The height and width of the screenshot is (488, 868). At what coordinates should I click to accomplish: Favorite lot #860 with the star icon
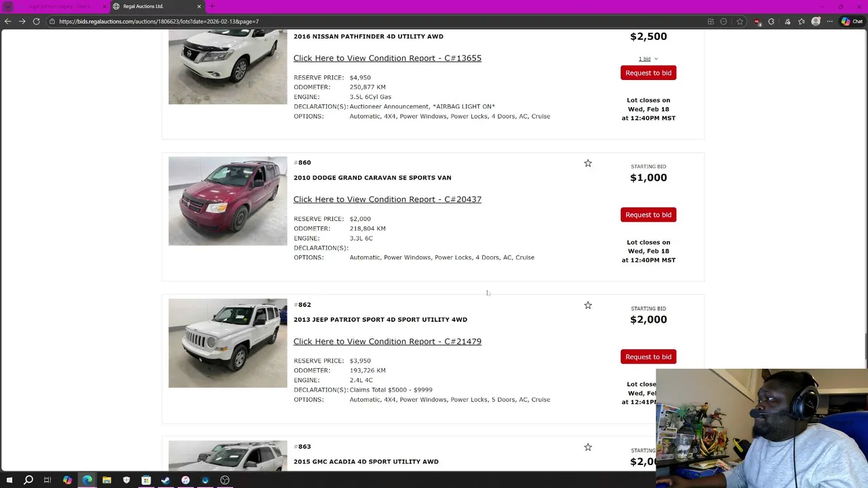pos(588,163)
